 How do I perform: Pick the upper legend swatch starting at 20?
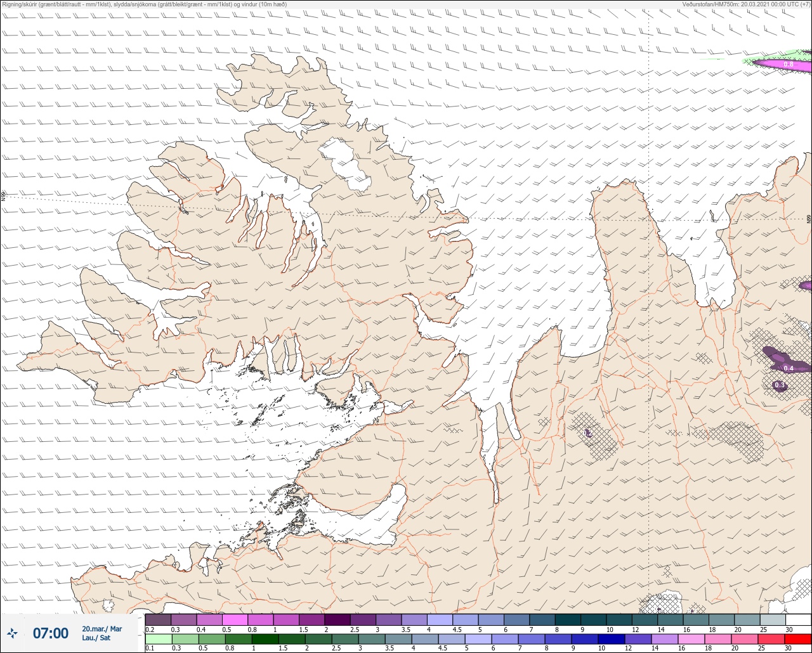pos(747,619)
